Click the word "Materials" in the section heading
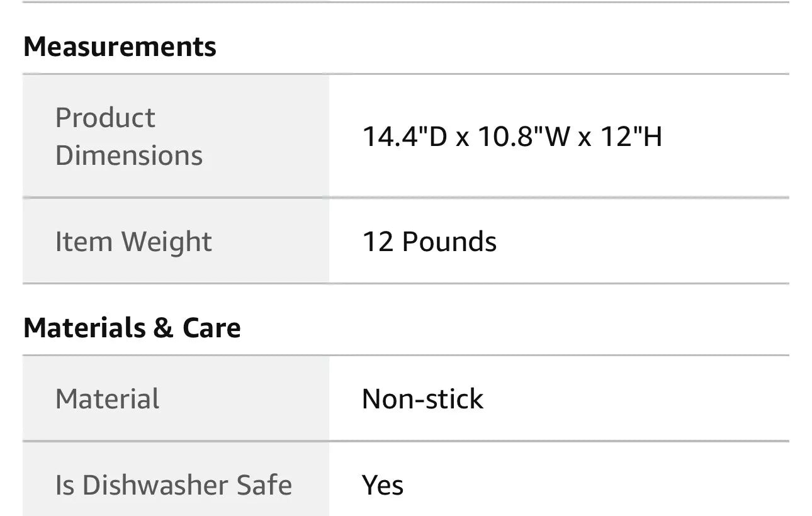 [82, 328]
